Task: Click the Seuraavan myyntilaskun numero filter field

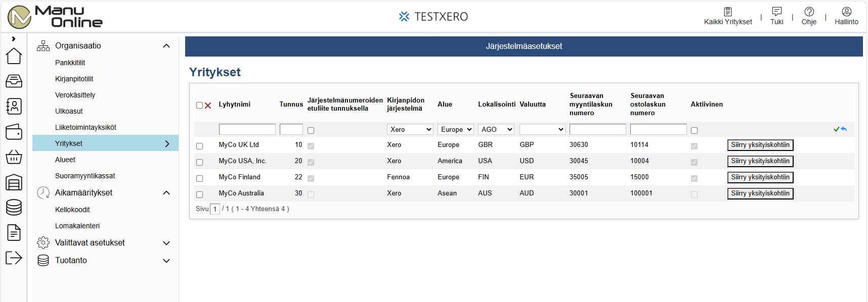Action: point(598,129)
